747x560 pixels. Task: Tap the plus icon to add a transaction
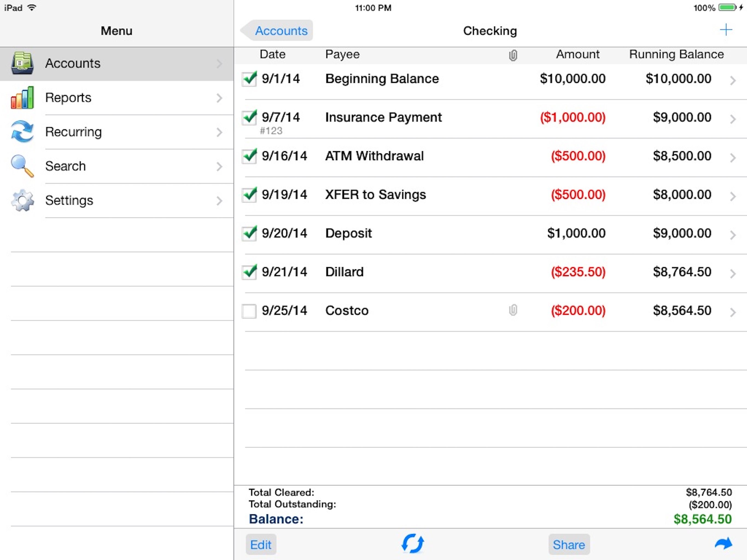pyautogui.click(x=725, y=30)
